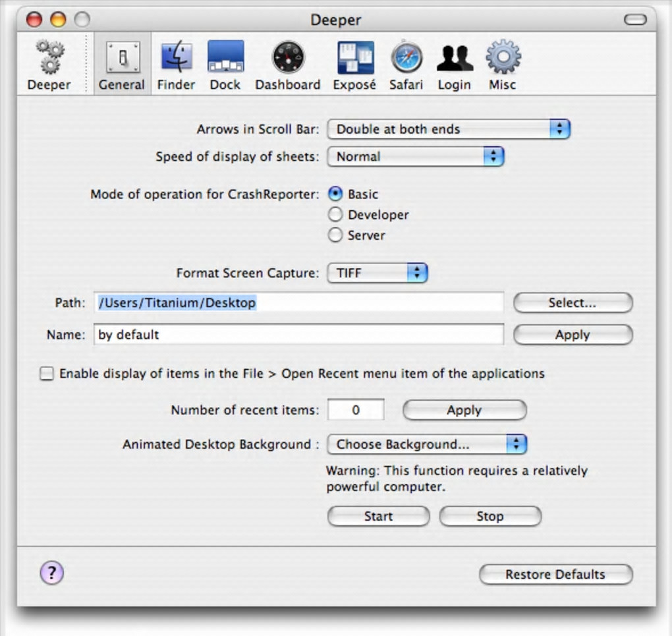Switch to the Dock pane
672x636 pixels.
click(225, 65)
